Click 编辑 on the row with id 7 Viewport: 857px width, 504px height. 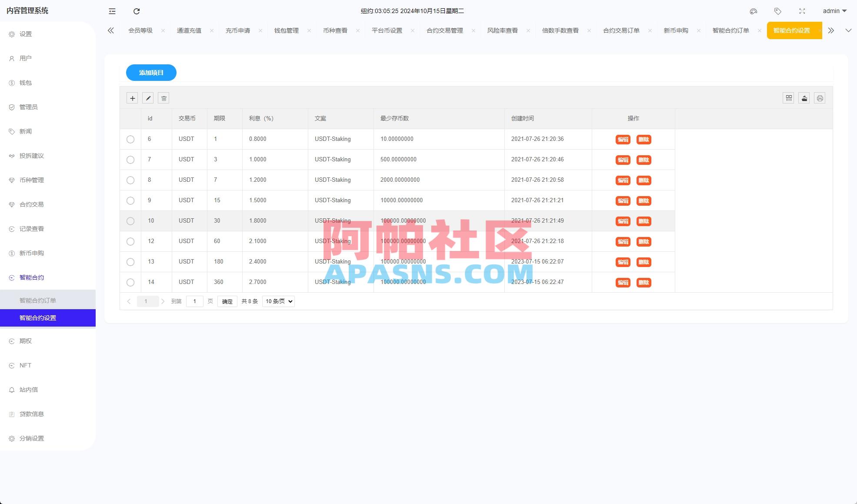pyautogui.click(x=622, y=160)
